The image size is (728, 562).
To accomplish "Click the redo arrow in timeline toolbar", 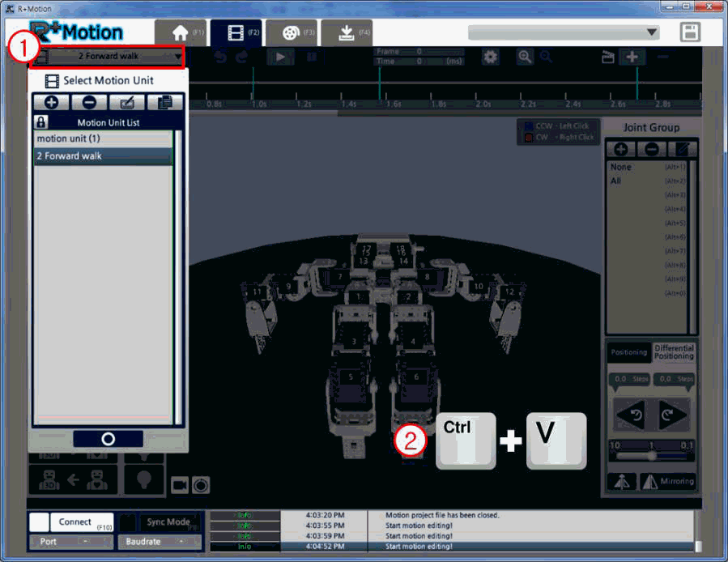I will click(241, 57).
